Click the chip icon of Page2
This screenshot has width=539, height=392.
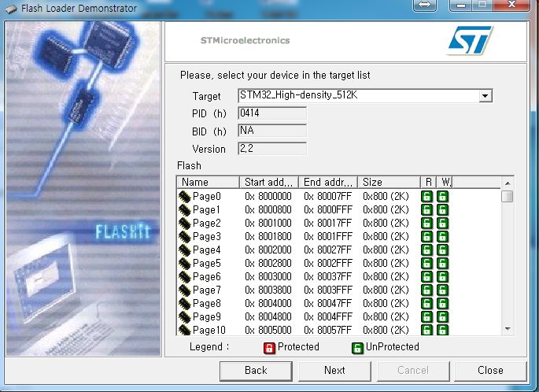[x=185, y=224]
